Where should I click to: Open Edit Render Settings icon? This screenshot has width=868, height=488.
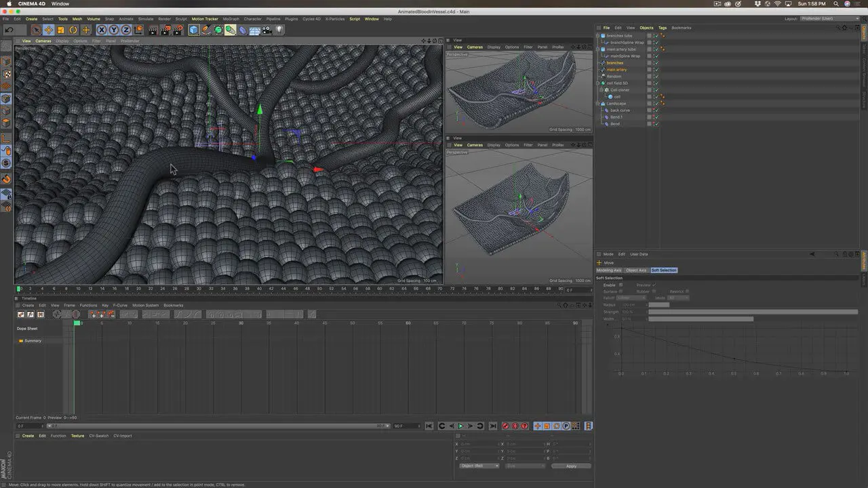pos(178,30)
